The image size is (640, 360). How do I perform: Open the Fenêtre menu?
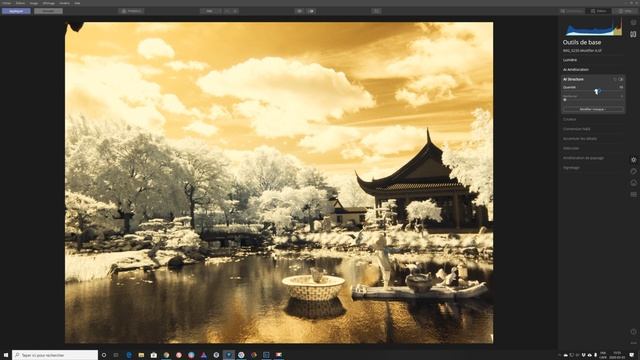pyautogui.click(x=64, y=3)
